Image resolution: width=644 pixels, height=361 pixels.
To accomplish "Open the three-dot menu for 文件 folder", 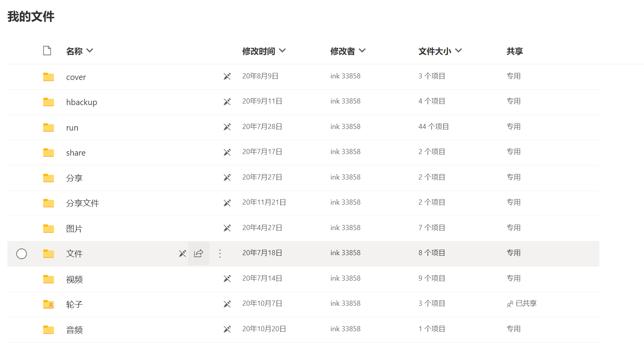I will point(220,254).
